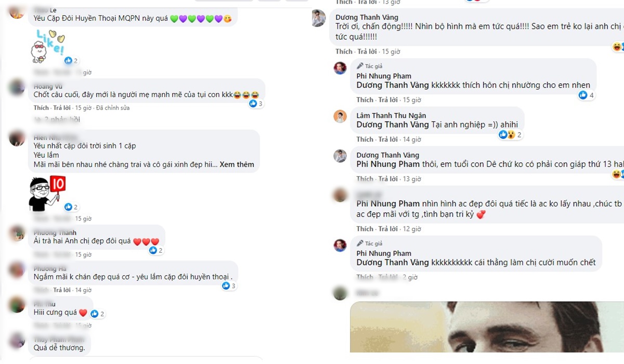Click like count on Phương Hà's comment
624x364 pixels.
(x=229, y=286)
